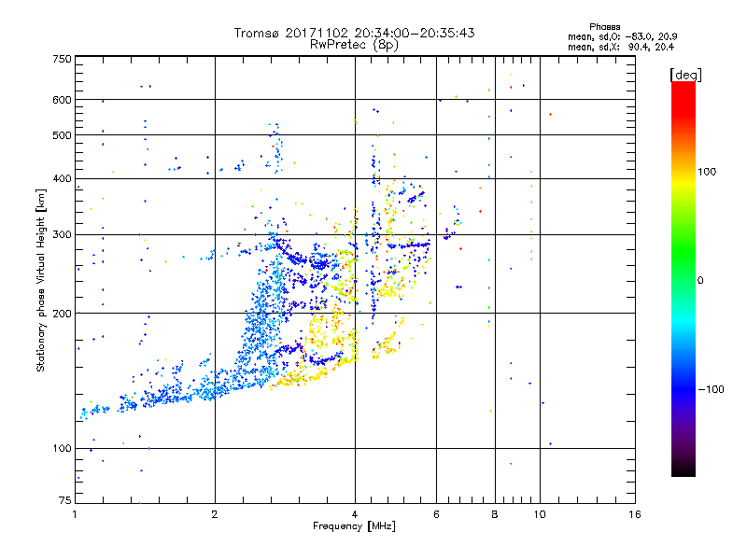This screenshot has width=747, height=560.
Task: Click the y-axis label 'Stationary phase Virtual Height [km]'
Action: coord(40,281)
